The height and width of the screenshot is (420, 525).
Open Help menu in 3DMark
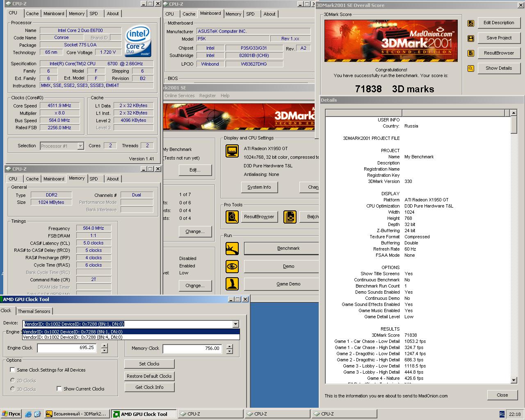point(225,96)
